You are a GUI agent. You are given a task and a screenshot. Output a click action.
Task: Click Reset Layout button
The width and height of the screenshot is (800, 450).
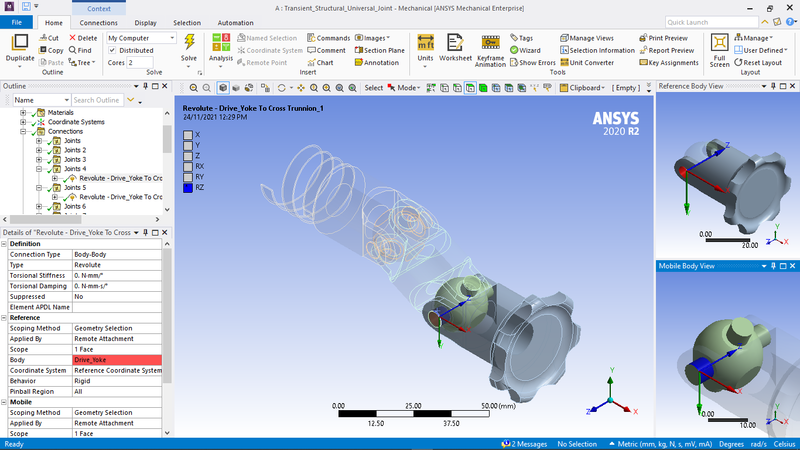click(x=758, y=63)
